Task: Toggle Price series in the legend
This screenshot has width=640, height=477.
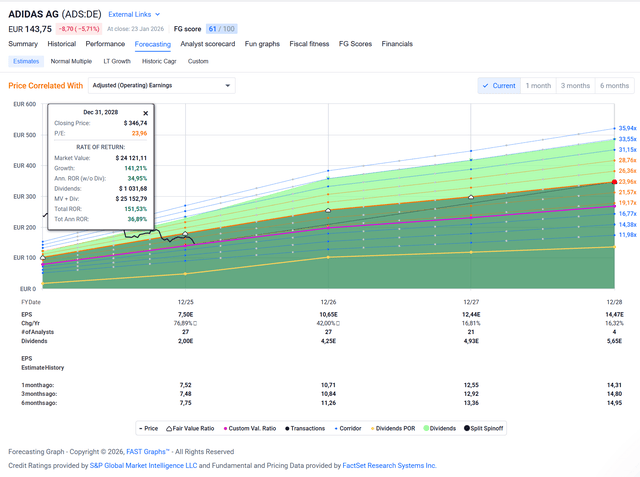Action: point(140,428)
